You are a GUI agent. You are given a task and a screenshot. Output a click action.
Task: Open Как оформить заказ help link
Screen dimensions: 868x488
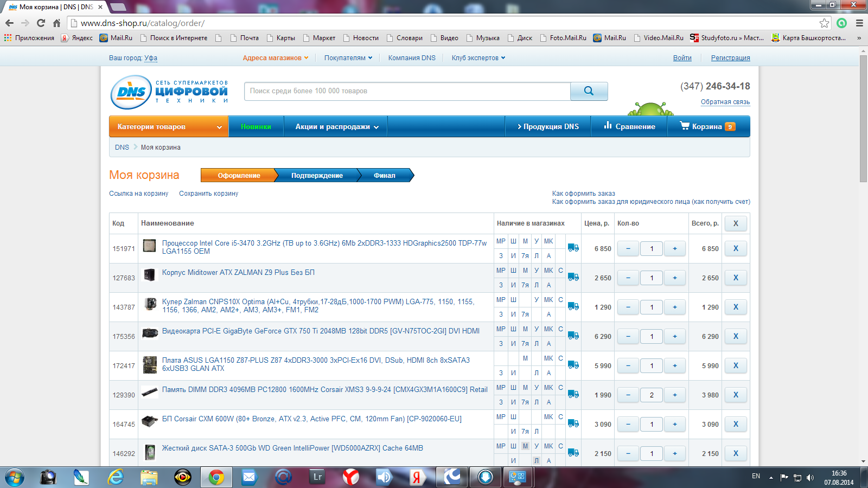click(584, 194)
